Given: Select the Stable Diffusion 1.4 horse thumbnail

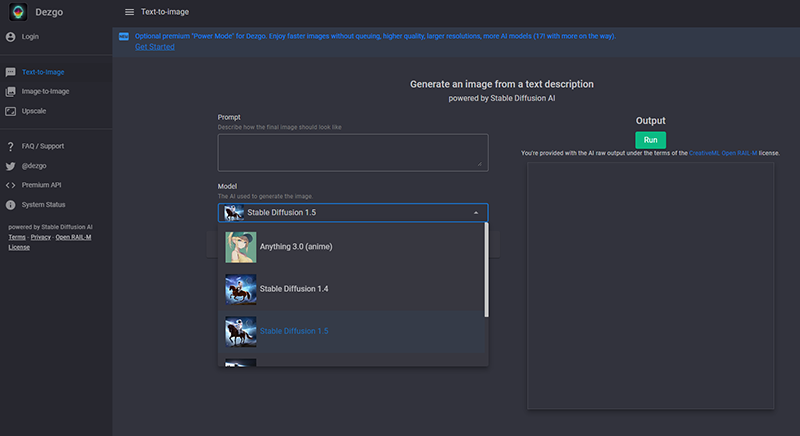Looking at the screenshot, I should (x=241, y=289).
